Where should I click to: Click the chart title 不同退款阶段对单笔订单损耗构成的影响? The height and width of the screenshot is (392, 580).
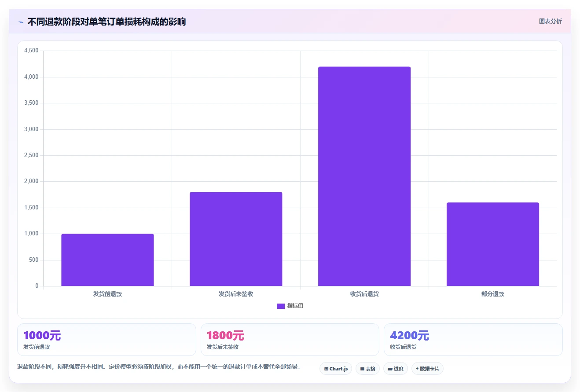pos(106,22)
